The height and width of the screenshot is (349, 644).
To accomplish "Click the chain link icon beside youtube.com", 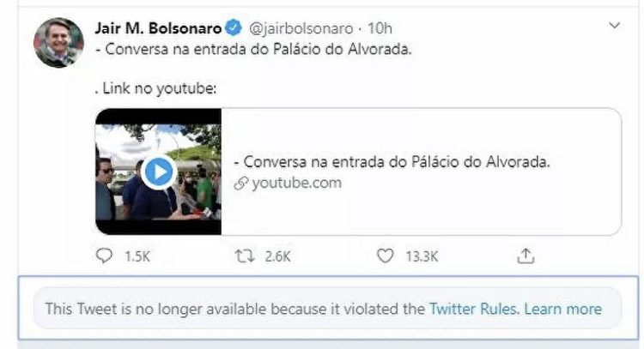I will coord(241,184).
